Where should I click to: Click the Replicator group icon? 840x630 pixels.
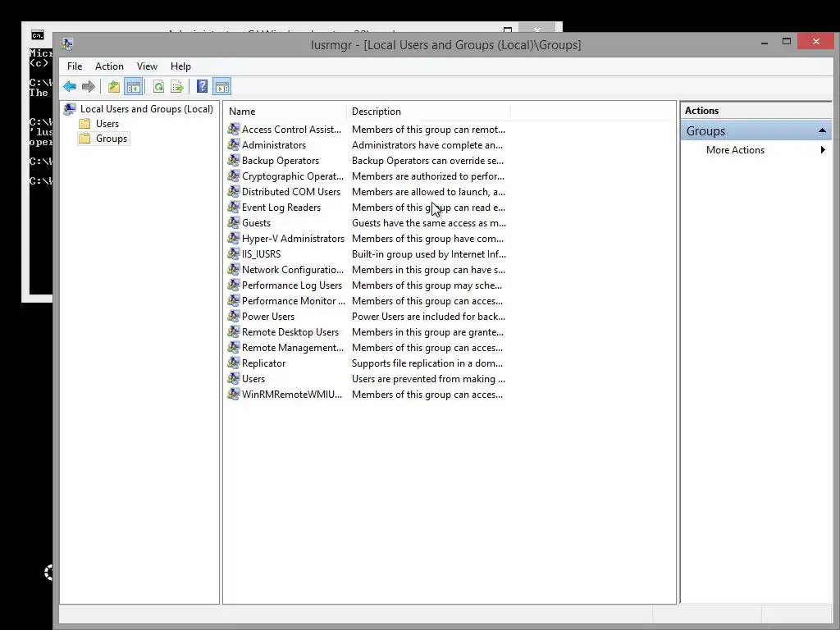pyautogui.click(x=234, y=363)
